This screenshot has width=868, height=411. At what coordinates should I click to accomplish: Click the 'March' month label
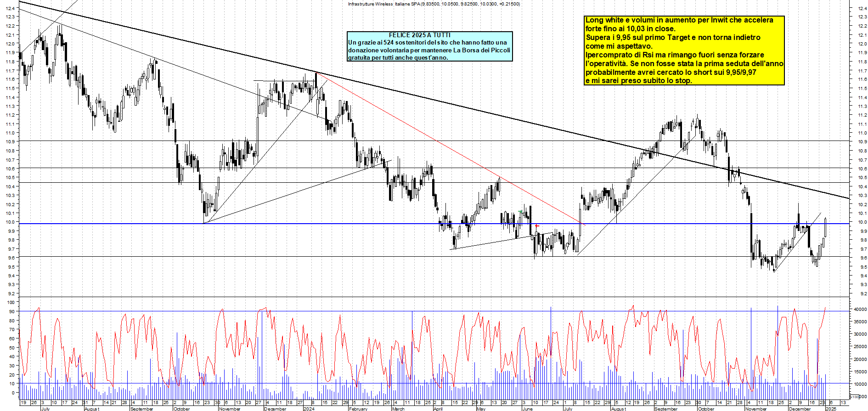[x=398, y=408]
